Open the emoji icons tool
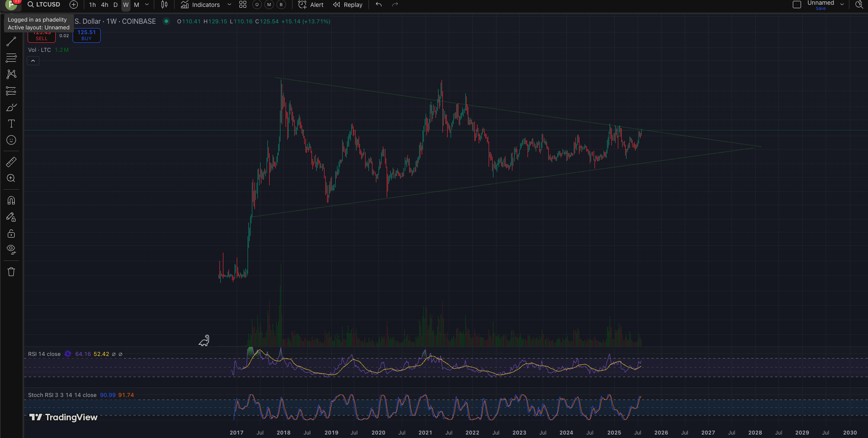This screenshot has width=868, height=438. coord(11,140)
